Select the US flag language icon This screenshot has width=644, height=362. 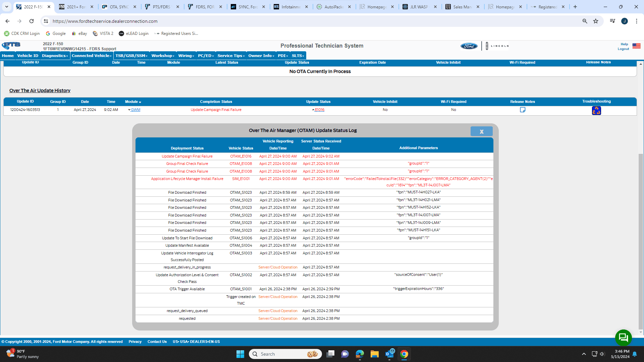click(x=636, y=46)
